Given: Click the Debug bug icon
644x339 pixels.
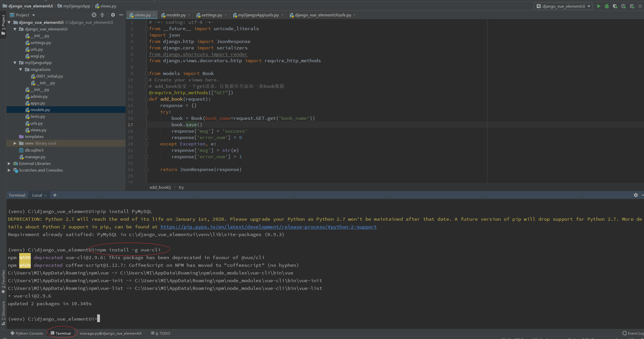Looking at the screenshot, I should [607, 6].
